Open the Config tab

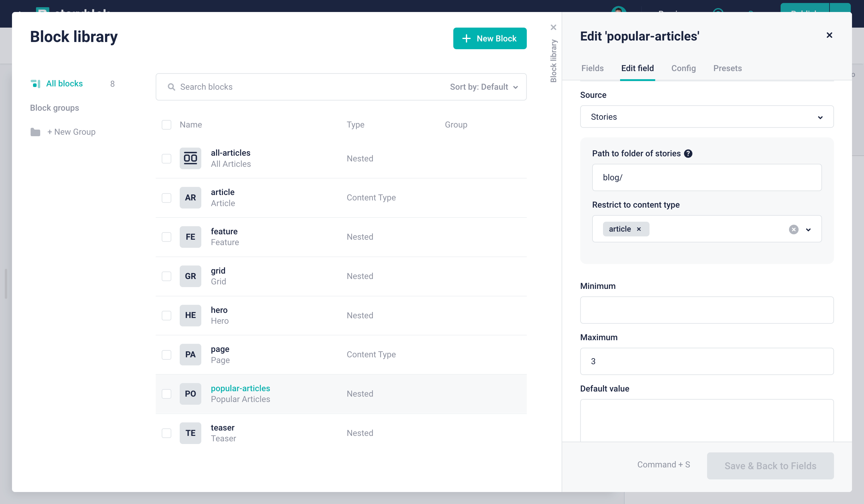coord(683,68)
